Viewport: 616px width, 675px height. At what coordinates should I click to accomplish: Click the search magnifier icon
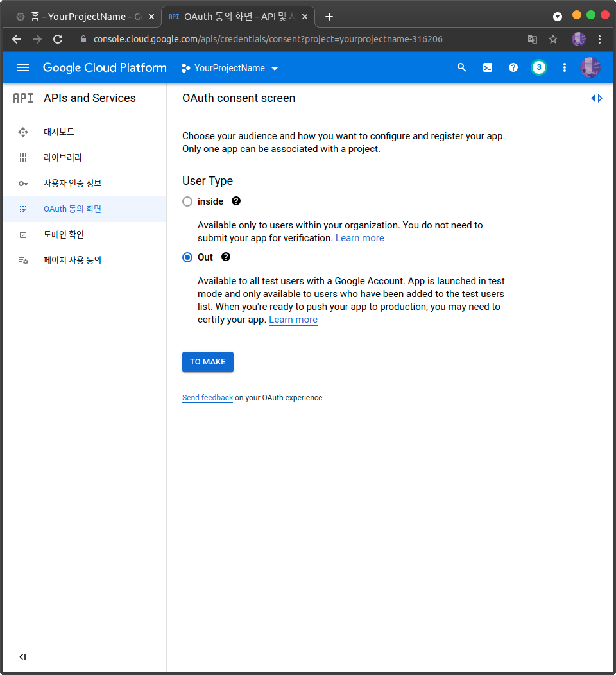[461, 67]
